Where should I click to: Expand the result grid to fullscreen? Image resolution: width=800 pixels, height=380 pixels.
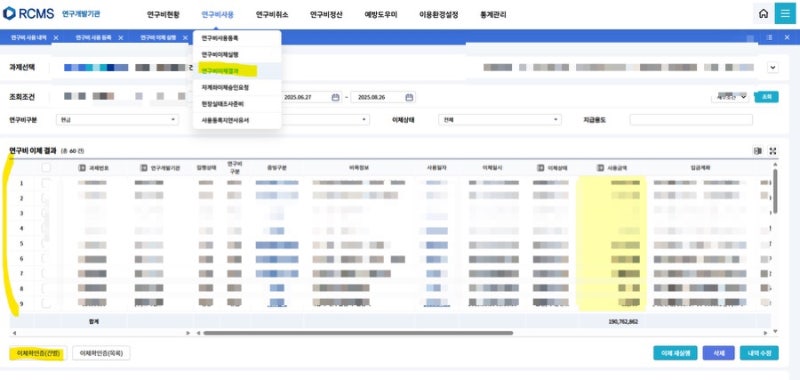(x=773, y=151)
